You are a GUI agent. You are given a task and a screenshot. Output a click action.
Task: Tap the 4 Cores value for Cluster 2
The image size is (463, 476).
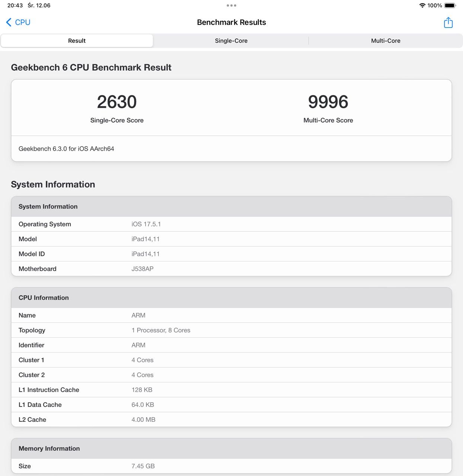pyautogui.click(x=143, y=375)
